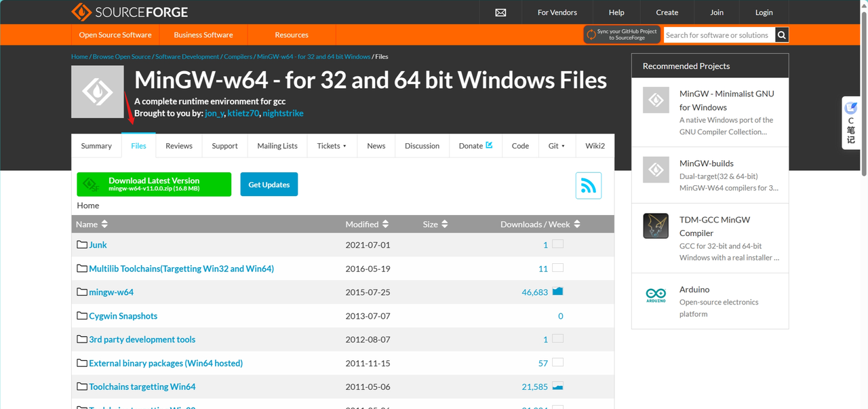This screenshot has height=409, width=868.
Task: Switch to the Summary tab
Action: [96, 146]
